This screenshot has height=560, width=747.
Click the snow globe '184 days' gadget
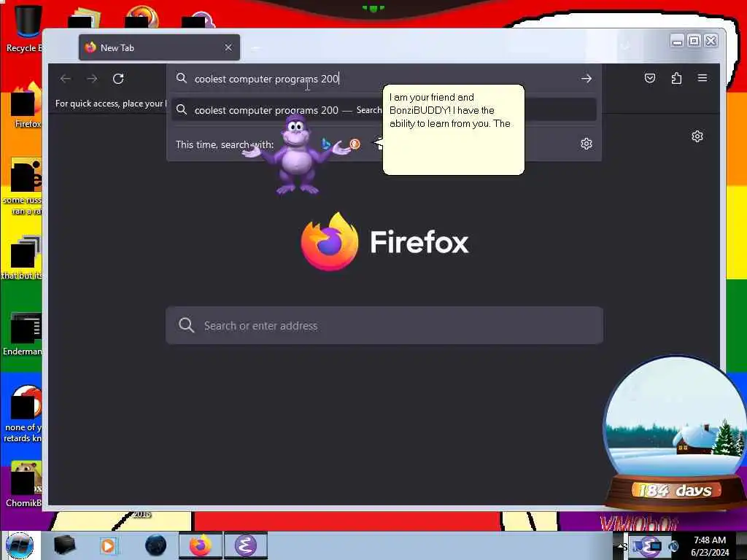tap(676, 433)
